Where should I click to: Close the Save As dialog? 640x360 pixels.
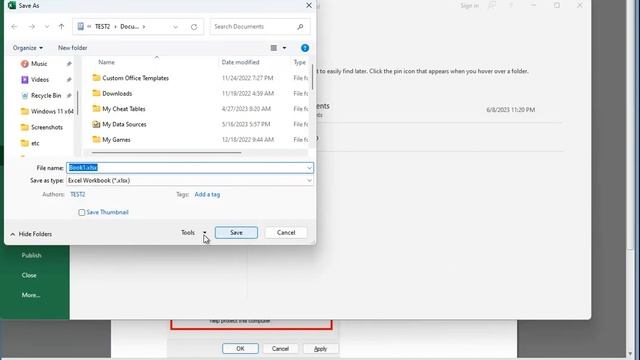(309, 5)
